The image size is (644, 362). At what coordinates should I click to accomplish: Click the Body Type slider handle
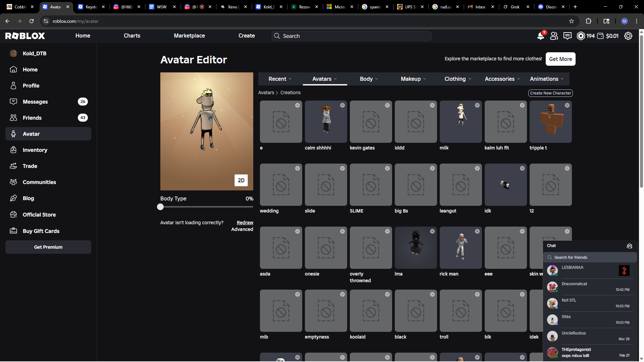(160, 207)
